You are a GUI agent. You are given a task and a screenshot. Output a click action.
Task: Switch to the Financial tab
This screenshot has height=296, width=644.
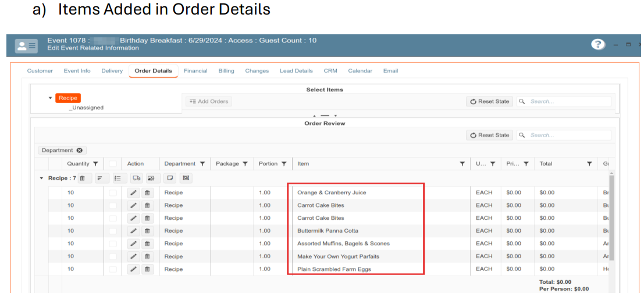[195, 71]
